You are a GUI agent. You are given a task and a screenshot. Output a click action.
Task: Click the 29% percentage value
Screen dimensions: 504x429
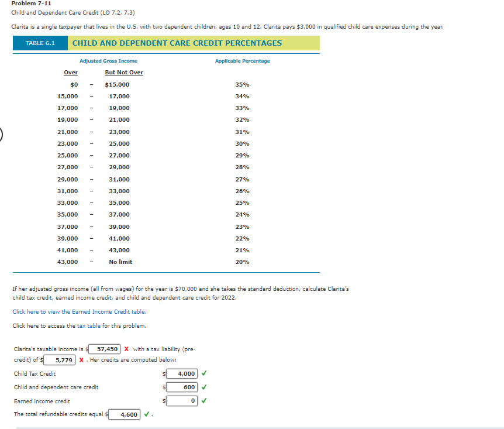[243, 156]
